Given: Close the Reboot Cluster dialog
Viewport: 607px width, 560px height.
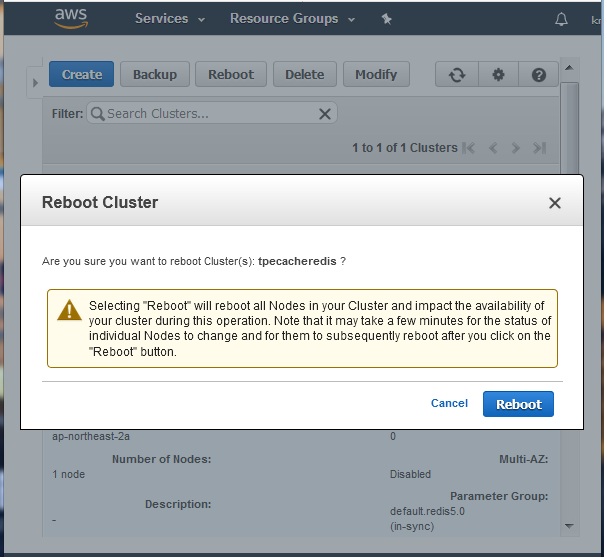Looking at the screenshot, I should point(555,203).
